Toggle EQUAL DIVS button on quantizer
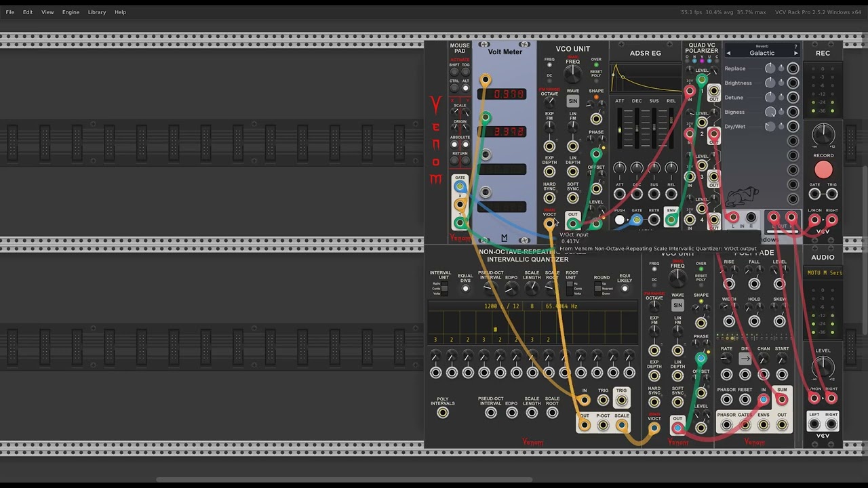 coord(465,289)
